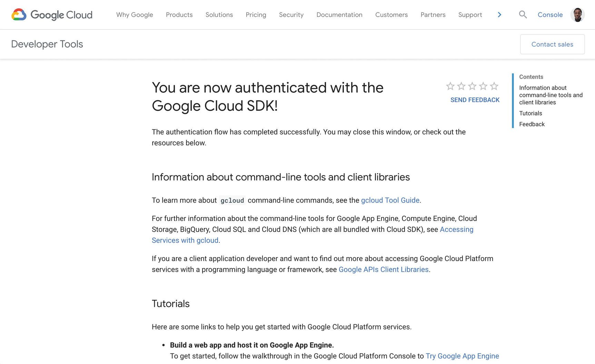Image resolution: width=595 pixels, height=364 pixels.
Task: Go to the Pricing page
Action: point(256,15)
